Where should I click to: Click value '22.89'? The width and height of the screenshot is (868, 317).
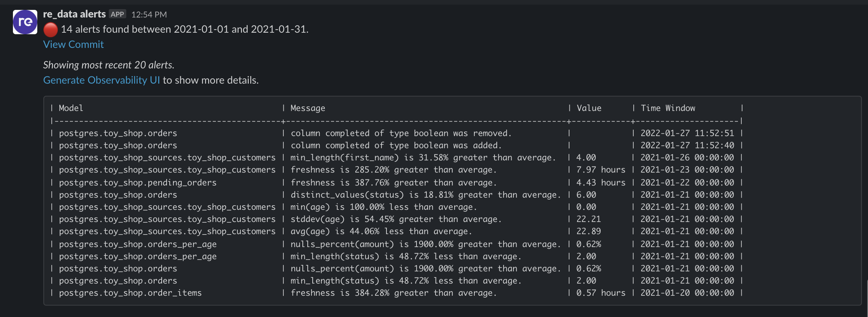(x=588, y=231)
